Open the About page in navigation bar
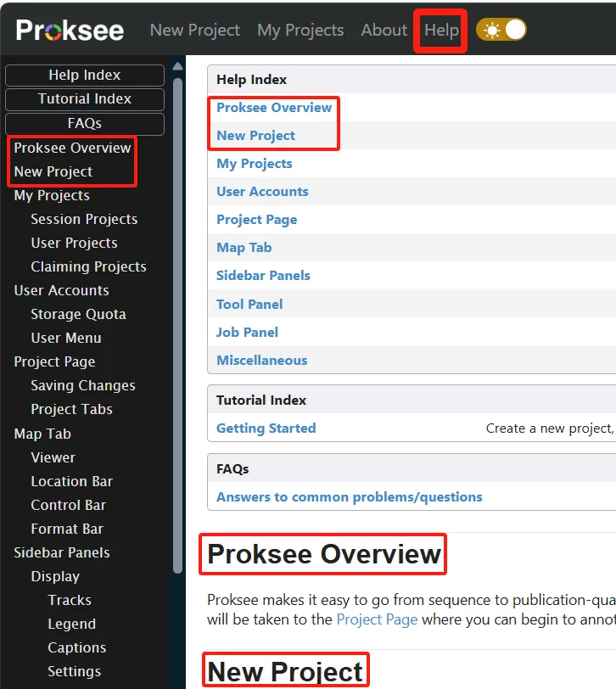 (384, 30)
